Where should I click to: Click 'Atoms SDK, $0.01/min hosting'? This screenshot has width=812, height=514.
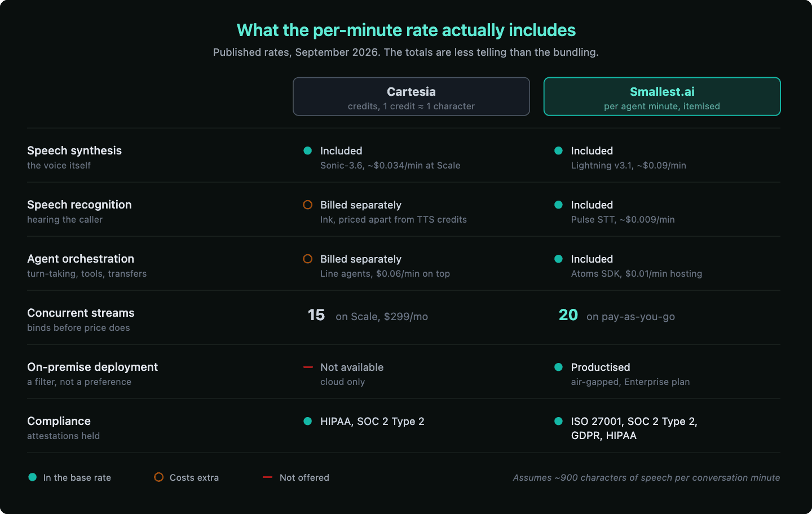[637, 273]
